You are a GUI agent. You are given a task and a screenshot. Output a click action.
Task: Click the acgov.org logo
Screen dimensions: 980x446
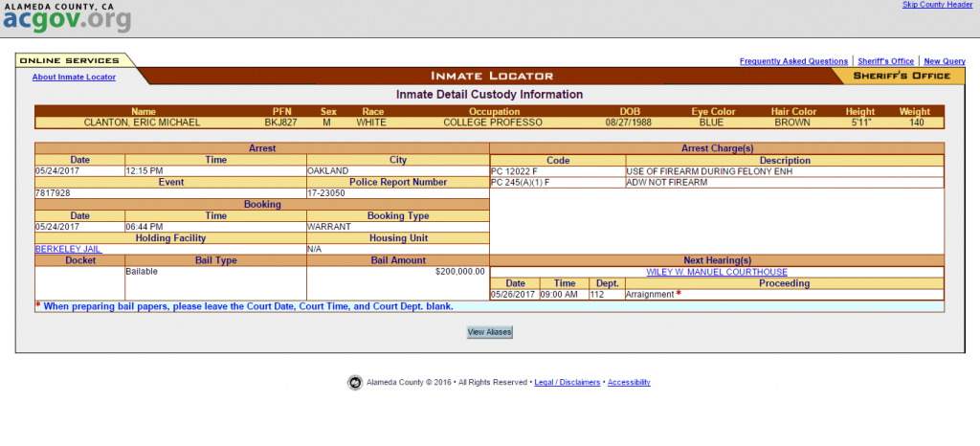coord(66,19)
